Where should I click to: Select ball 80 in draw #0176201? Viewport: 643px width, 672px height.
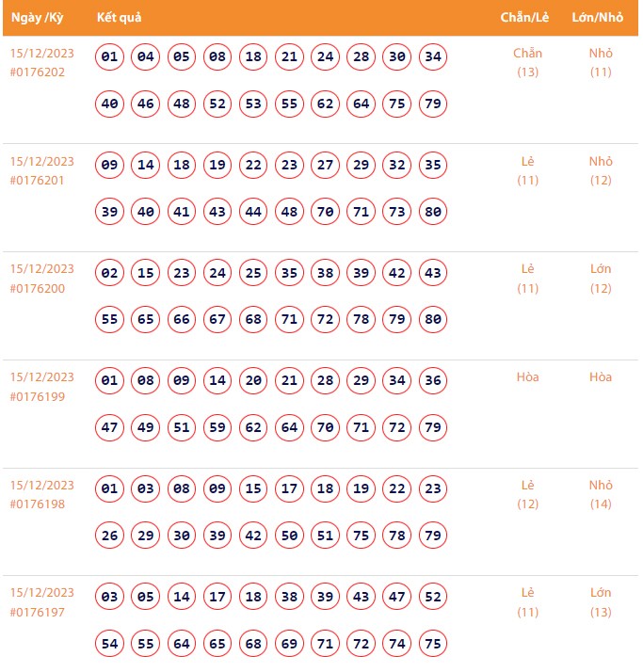click(x=432, y=212)
